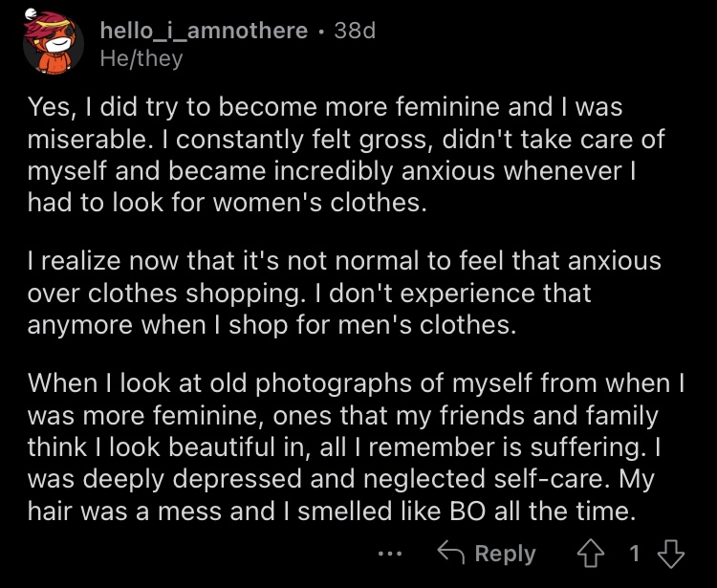The image size is (717, 588).
Task: Select the paragraph starting "When I look at old"
Action: click(x=356, y=446)
